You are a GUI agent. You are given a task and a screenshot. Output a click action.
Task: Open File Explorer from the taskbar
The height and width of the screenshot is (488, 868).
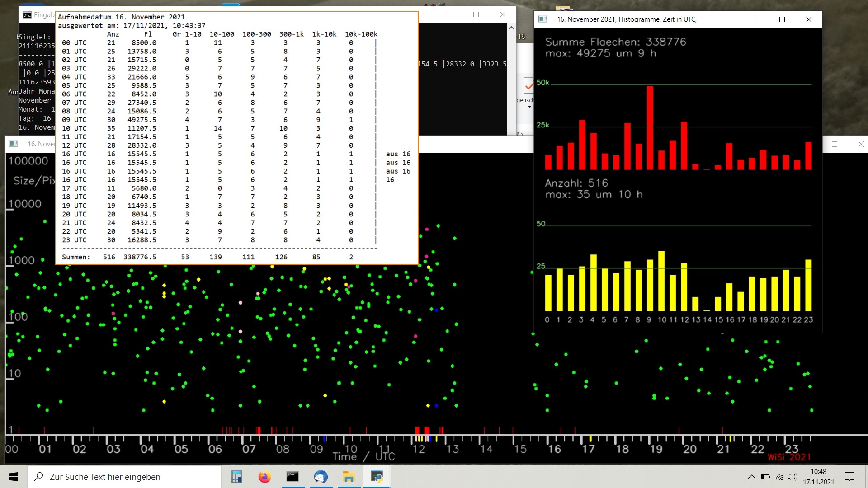[x=349, y=477]
